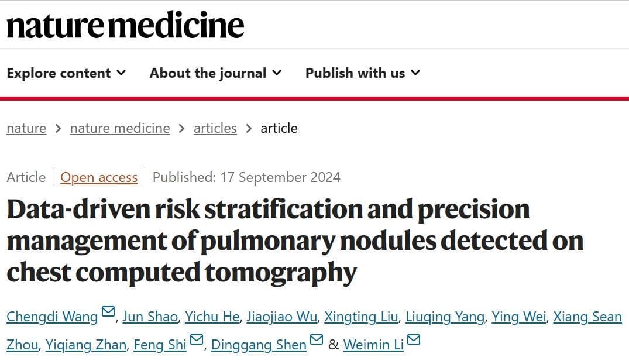Open the mail icon after Dinggang Shen
The image size is (629, 364).
pyautogui.click(x=317, y=339)
